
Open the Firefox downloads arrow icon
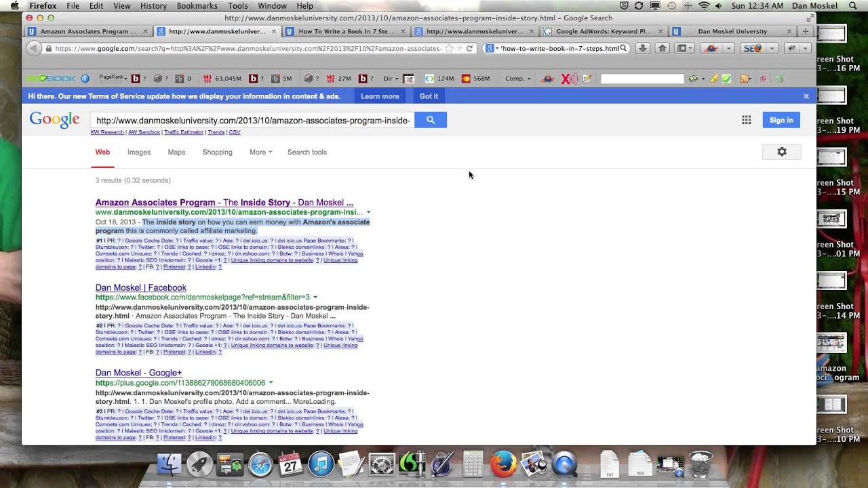(x=643, y=49)
